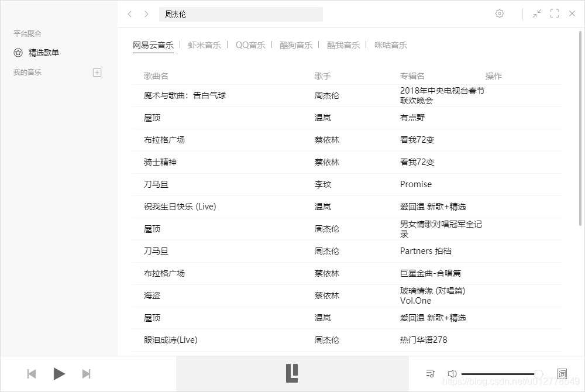Open the 酷狗音乐 tab
Image resolution: width=585 pixels, height=392 pixels.
tap(296, 46)
